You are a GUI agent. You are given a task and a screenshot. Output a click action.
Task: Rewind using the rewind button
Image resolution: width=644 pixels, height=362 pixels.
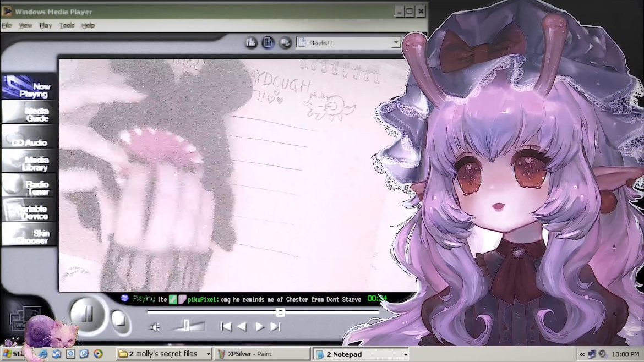(x=242, y=327)
